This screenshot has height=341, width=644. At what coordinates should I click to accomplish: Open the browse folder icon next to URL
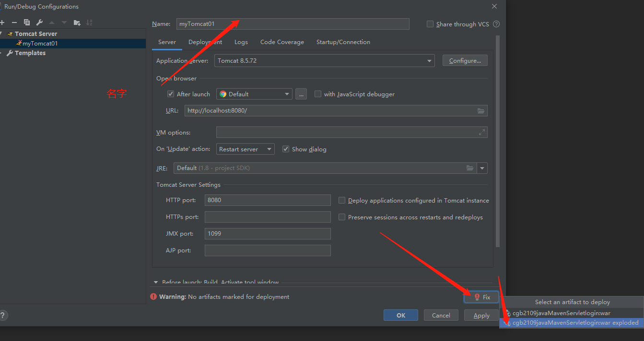click(x=481, y=111)
